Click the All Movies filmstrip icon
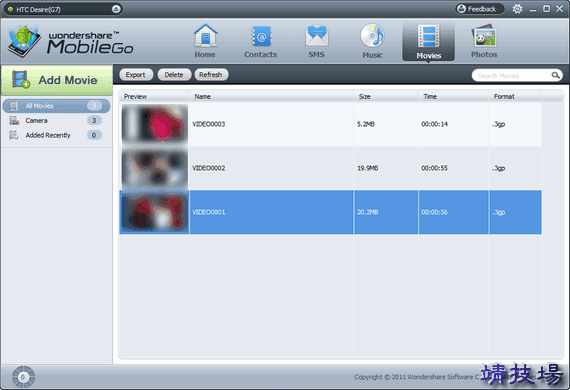 [x=14, y=106]
